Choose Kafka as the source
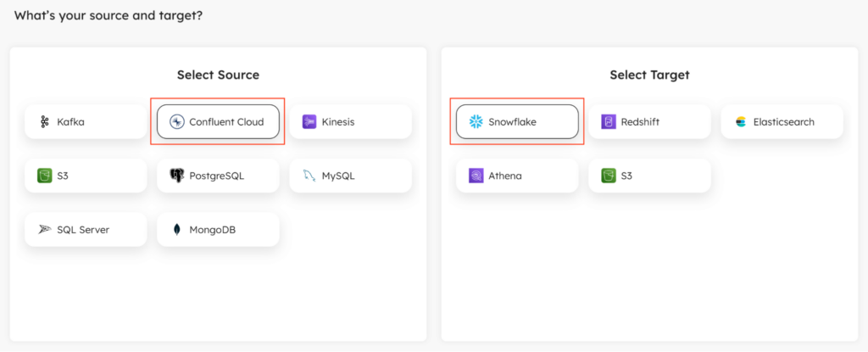The height and width of the screenshot is (352, 868). click(86, 121)
